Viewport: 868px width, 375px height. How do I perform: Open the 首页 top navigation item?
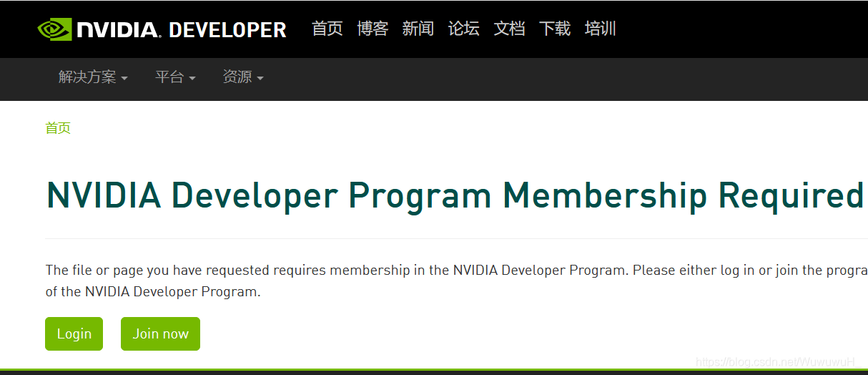[327, 29]
